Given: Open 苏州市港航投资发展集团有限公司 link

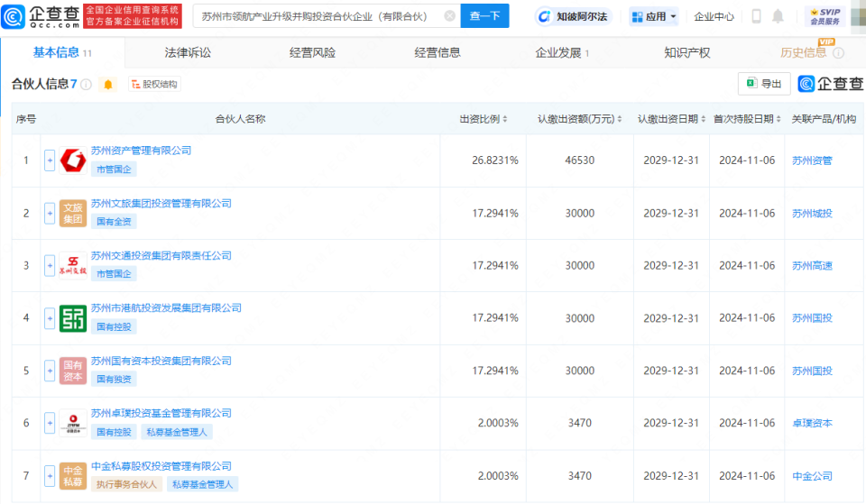Looking at the screenshot, I should (166, 308).
